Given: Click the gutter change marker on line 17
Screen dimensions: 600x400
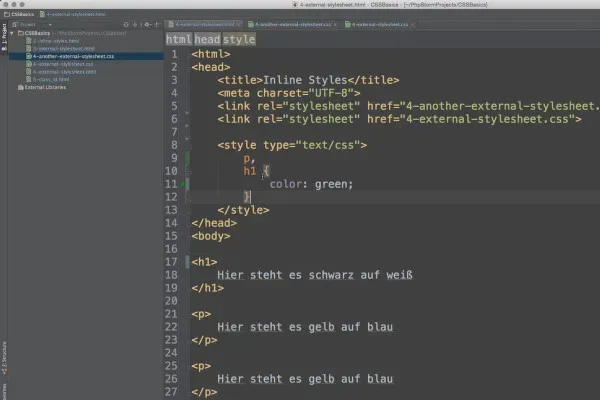Looking at the screenshot, I should click(x=187, y=262).
